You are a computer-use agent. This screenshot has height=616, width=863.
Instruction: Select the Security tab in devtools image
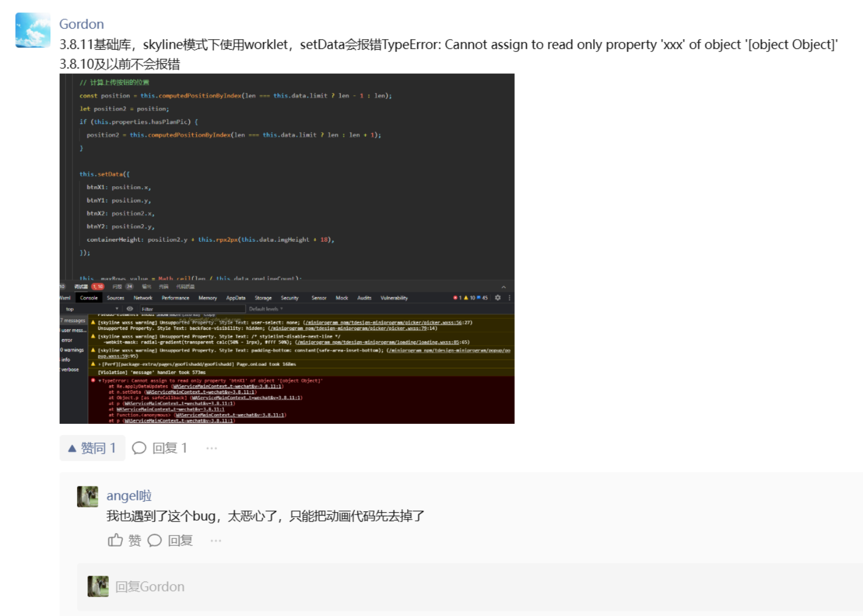tap(289, 298)
